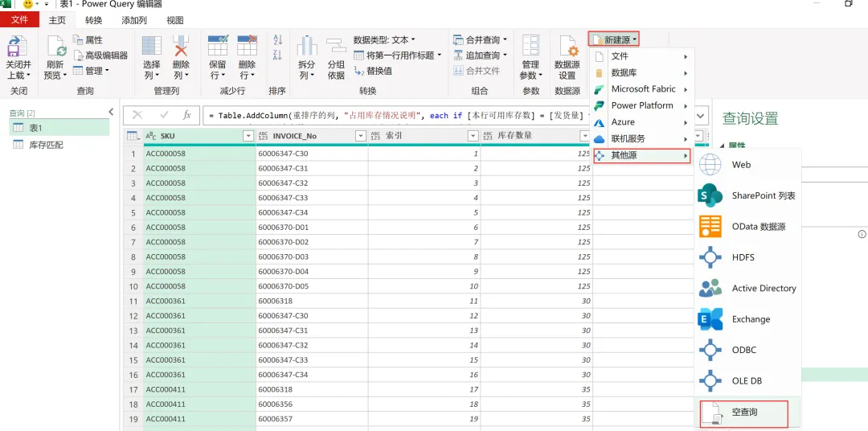Sort ascending with the A-Z icon
Viewport: 868px width, 431px height.
(x=278, y=40)
